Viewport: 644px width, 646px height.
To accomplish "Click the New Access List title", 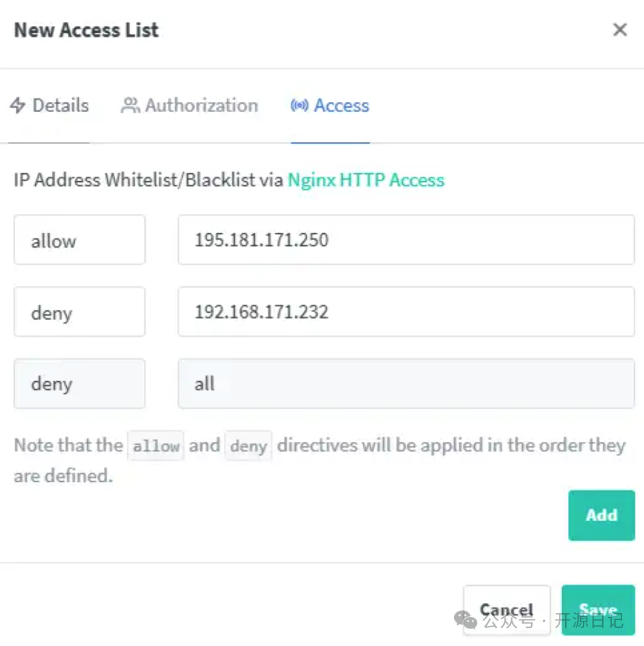I will 86,30.
